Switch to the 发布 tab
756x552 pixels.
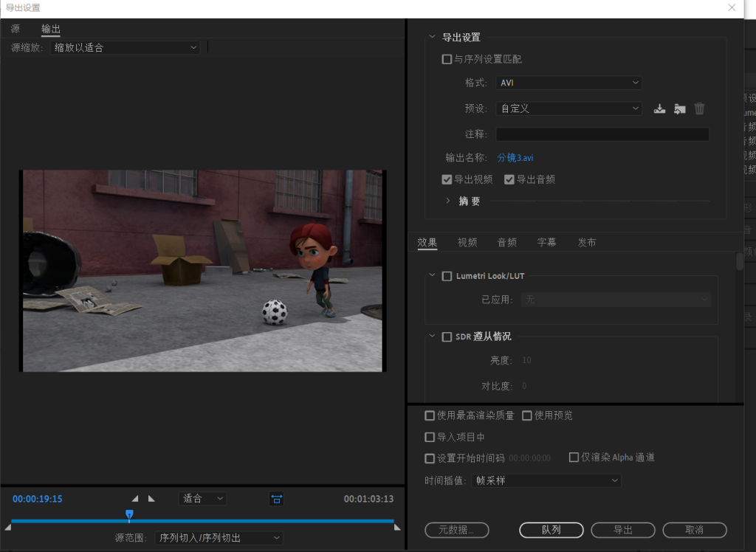click(587, 243)
